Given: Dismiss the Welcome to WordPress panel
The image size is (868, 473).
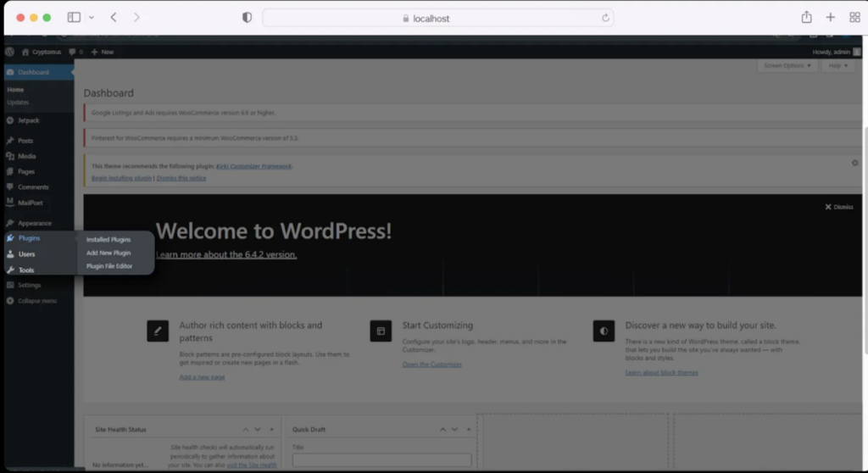Looking at the screenshot, I should point(838,207).
